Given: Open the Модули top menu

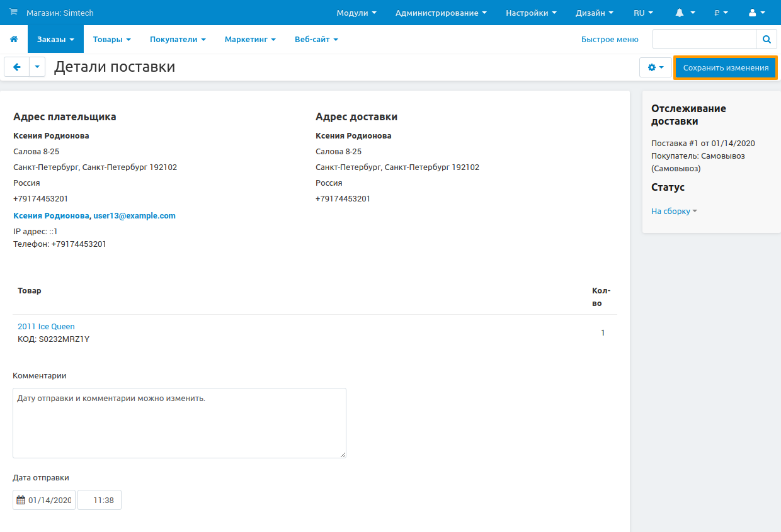Looking at the screenshot, I should [x=356, y=13].
